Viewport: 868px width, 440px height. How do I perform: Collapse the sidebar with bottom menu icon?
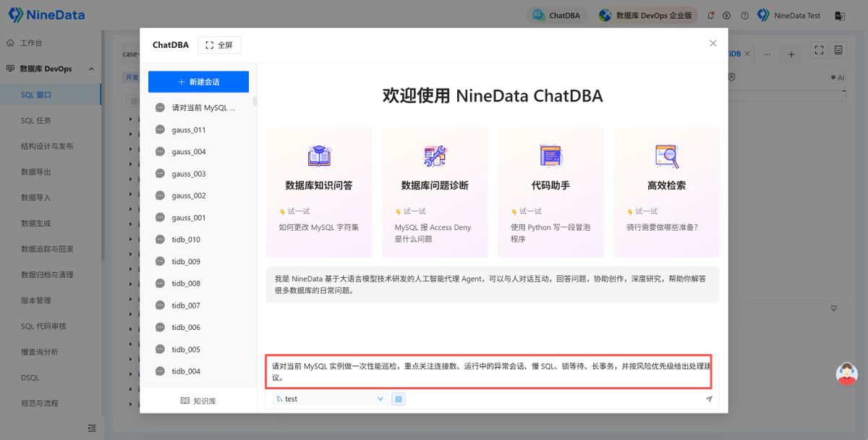pos(92,428)
